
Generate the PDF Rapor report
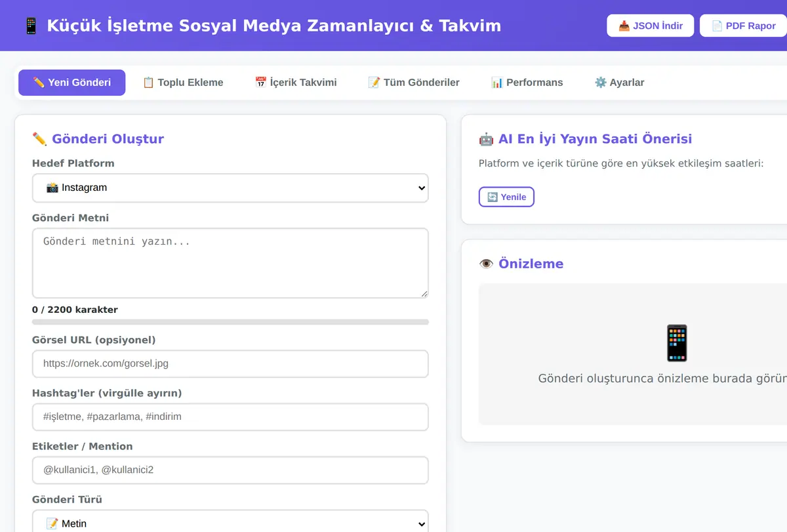click(743, 26)
